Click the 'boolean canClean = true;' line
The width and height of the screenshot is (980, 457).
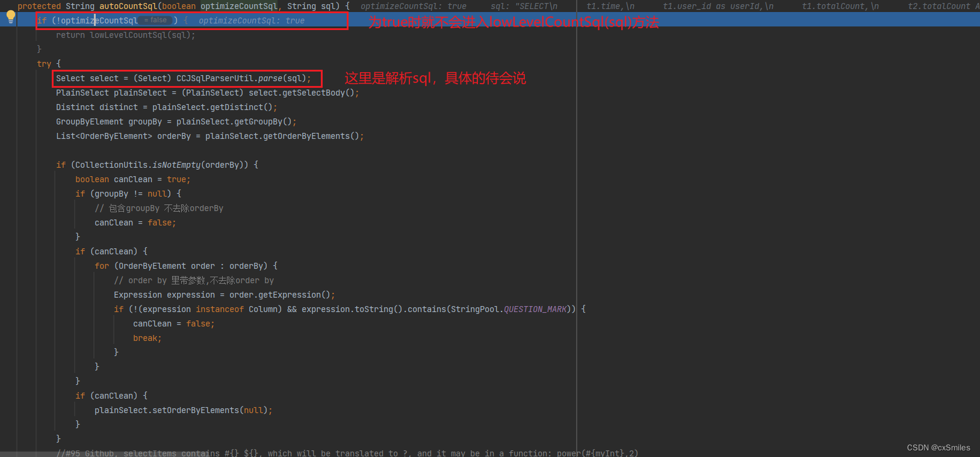(x=133, y=179)
